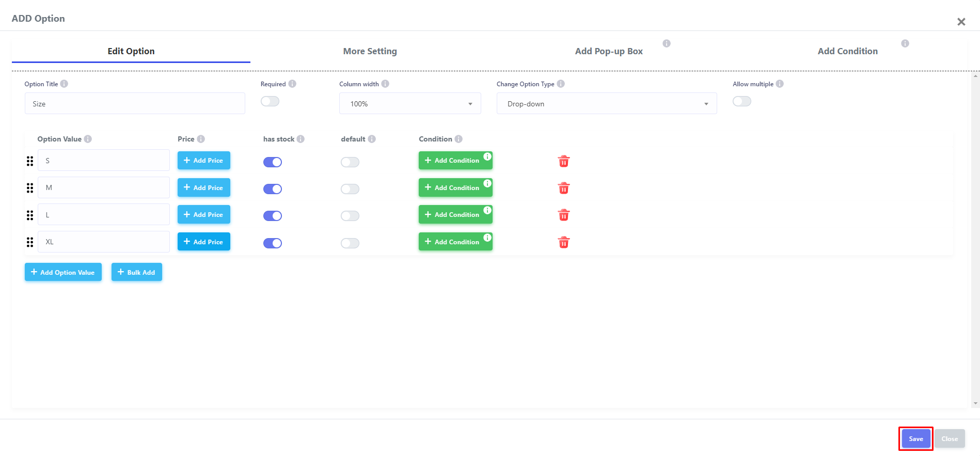Click the info icon next to Add Pop-up Box tab
This screenshot has width=980, height=456.
pos(667,43)
